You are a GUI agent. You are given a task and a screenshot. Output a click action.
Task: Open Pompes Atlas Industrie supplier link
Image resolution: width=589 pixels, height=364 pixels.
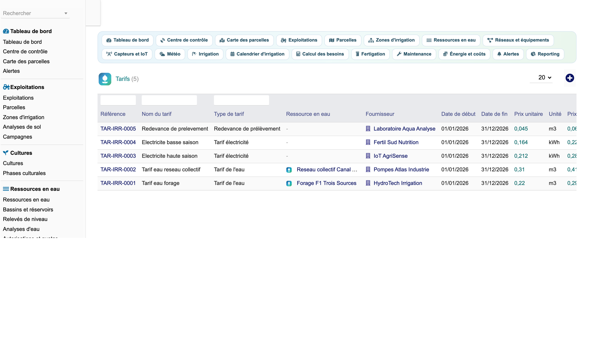pos(401,170)
